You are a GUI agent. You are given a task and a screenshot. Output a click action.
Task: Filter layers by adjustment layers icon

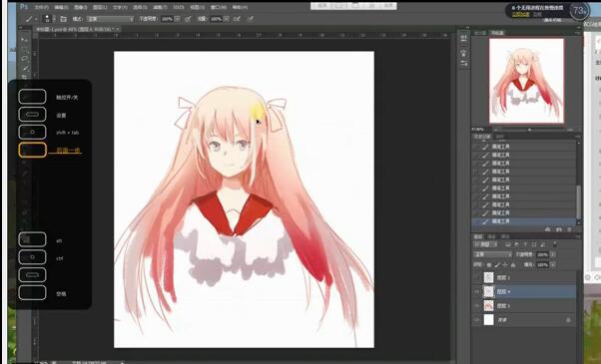517,244
